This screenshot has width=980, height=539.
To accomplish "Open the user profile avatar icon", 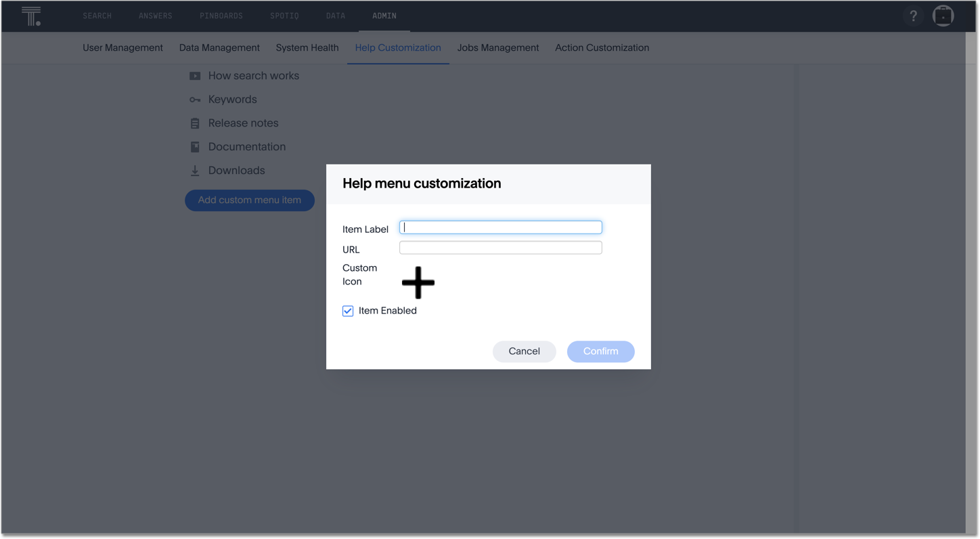I will [943, 16].
